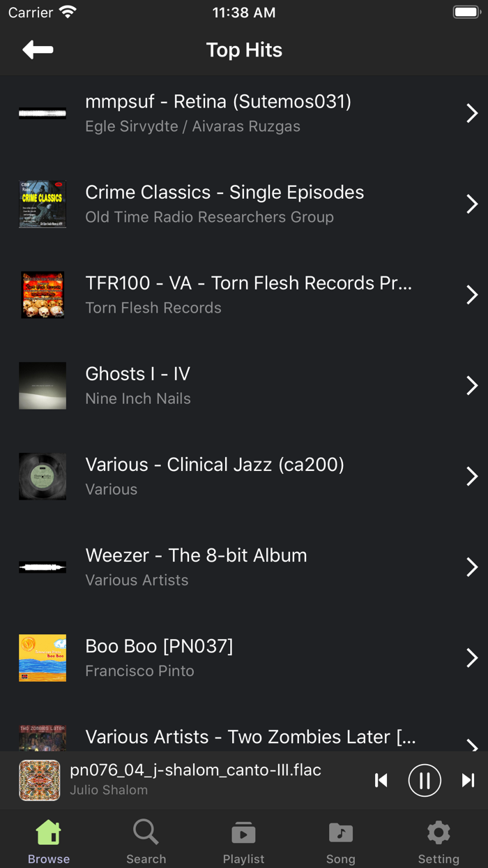Open the Settings gear icon
Viewport: 488px width, 868px height.
439,832
